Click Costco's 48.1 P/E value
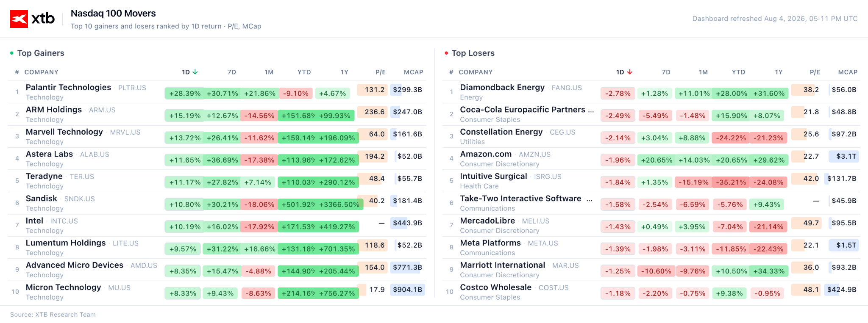Screen dimensions: 868x323 pyautogui.click(x=806, y=290)
